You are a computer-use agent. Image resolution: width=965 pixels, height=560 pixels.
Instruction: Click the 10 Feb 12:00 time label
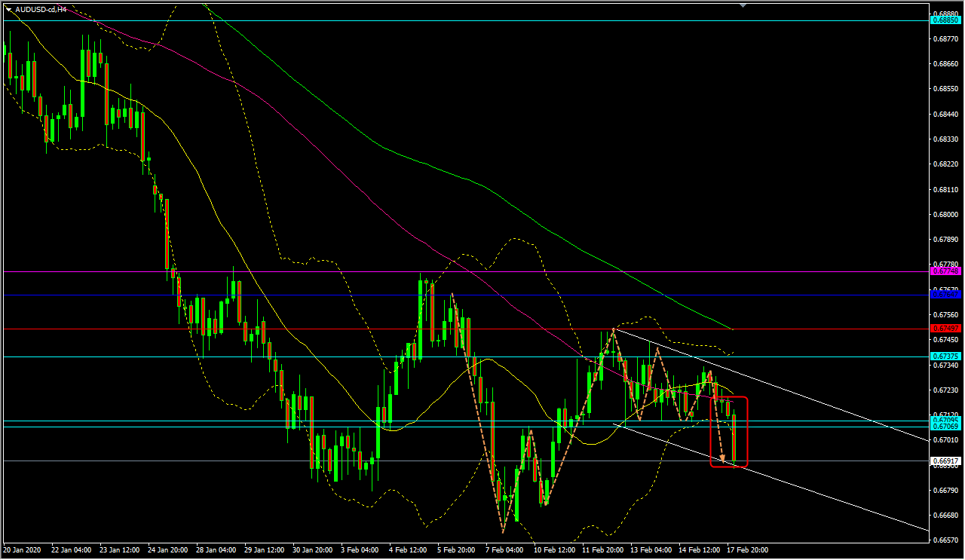(x=555, y=550)
